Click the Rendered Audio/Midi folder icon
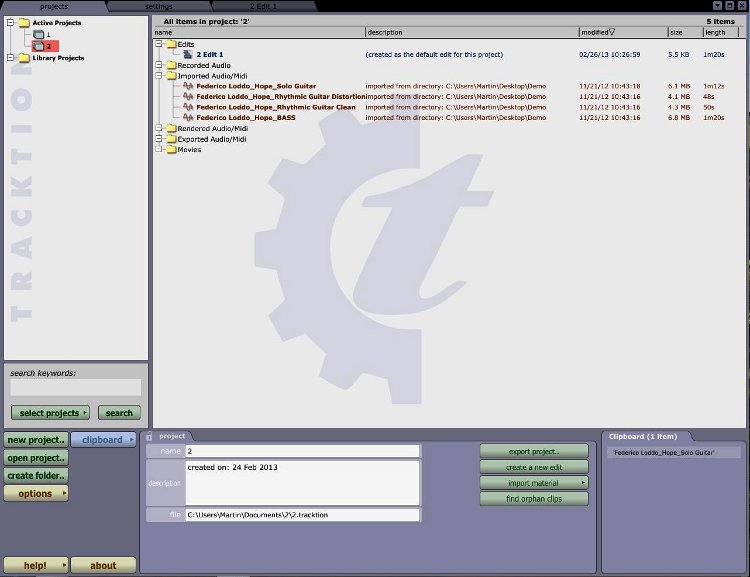This screenshot has height=577, width=750. (x=172, y=128)
